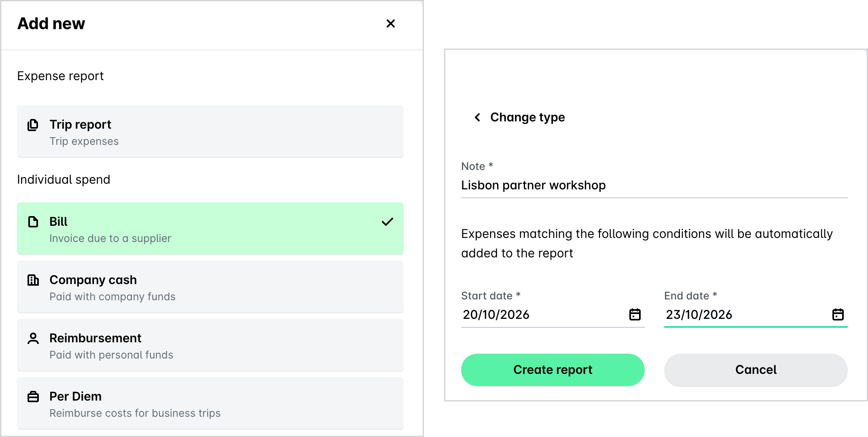
Task: Click 'Reimburse costs for business trips' text
Action: (x=135, y=413)
